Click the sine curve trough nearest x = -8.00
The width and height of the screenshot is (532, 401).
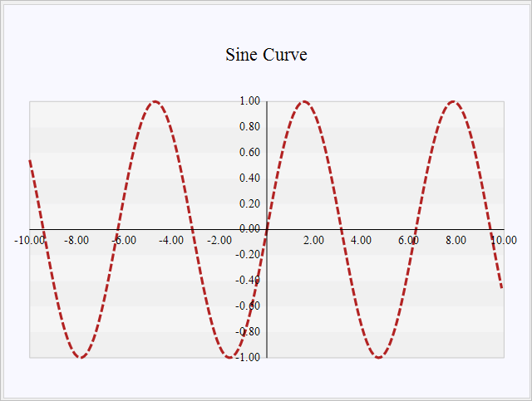tap(81, 357)
